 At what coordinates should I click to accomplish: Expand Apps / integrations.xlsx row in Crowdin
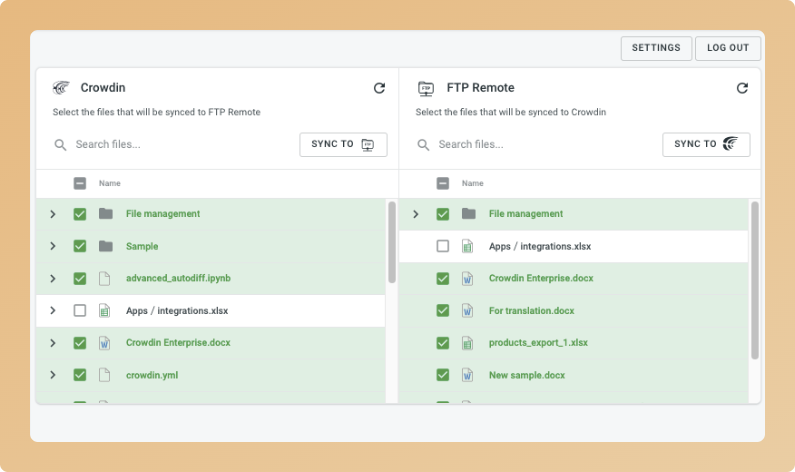point(53,310)
